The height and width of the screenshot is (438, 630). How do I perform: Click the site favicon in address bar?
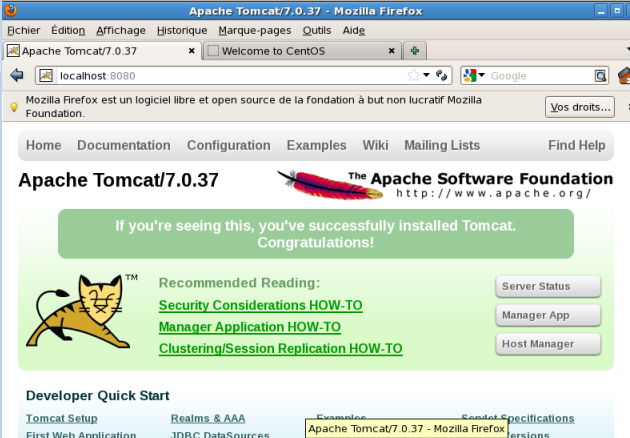click(x=46, y=76)
